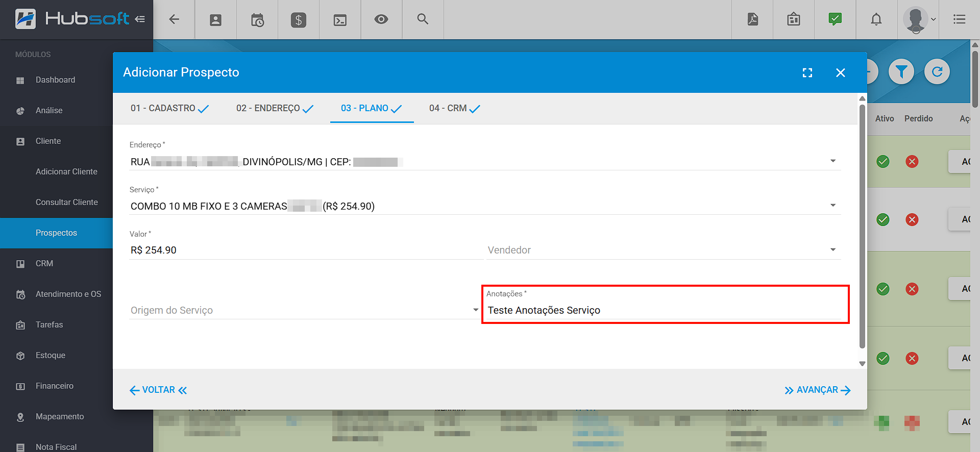This screenshot has width=980, height=452.
Task: Collapse the sidebar with the arrow next to Hubsoft
Action: 140,19
